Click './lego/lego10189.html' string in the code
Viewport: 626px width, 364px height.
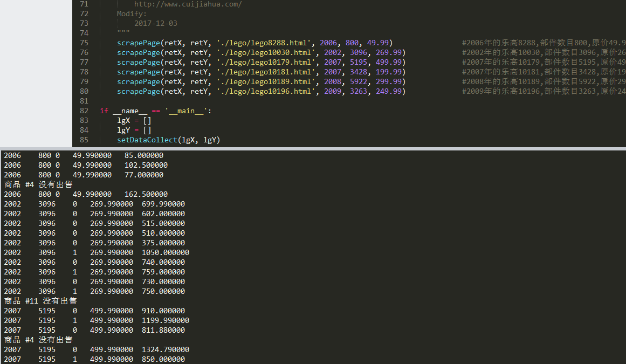(266, 81)
